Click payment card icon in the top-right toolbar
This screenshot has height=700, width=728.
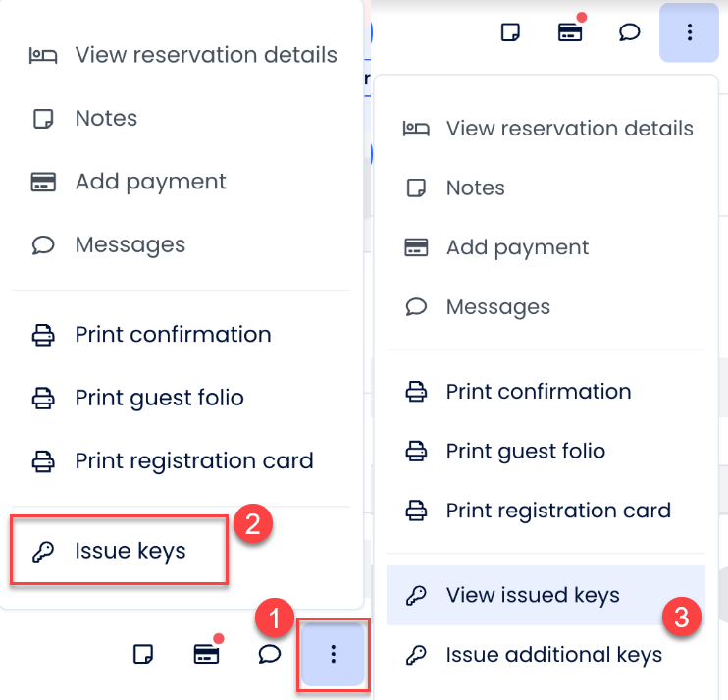point(570,32)
